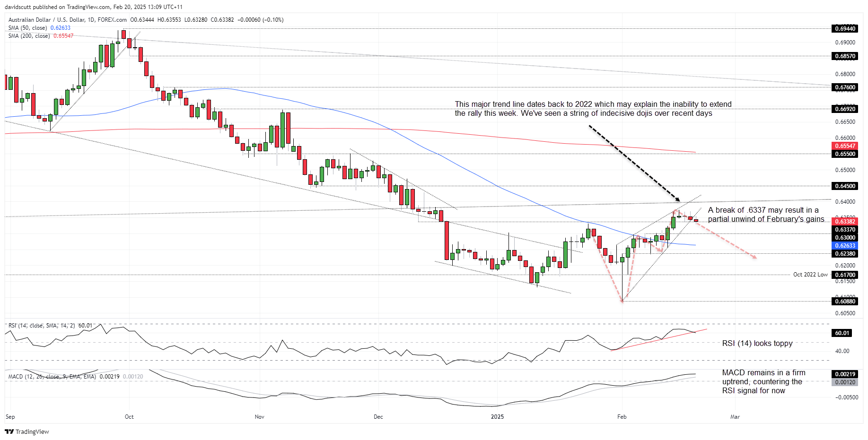Click the Dec label on the time axis

(x=378, y=417)
